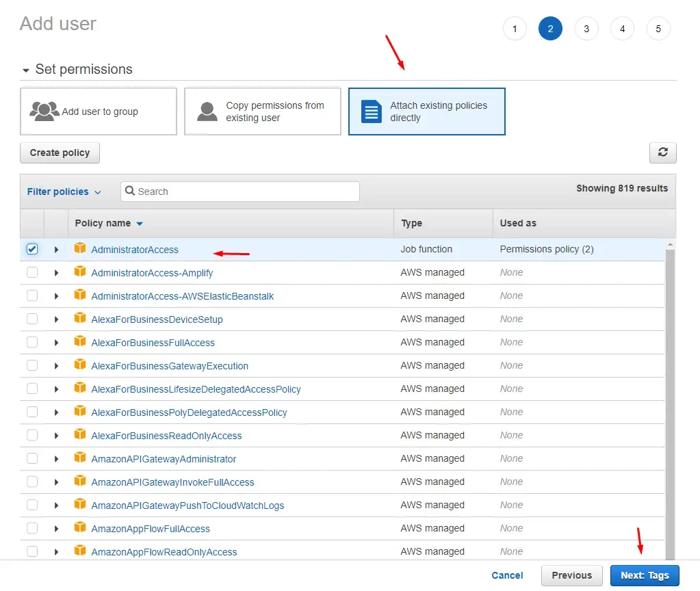This screenshot has width=700, height=591.
Task: Go to step 3 in the wizard
Action: [x=586, y=29]
